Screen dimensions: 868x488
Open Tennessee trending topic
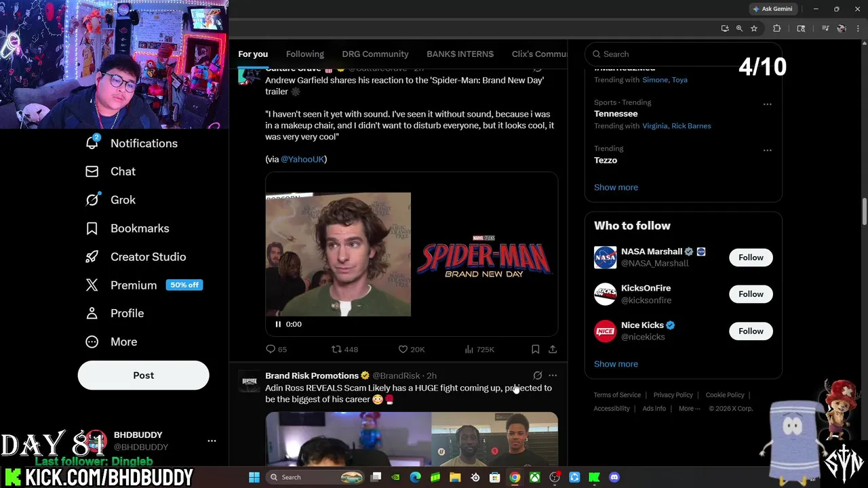point(616,114)
